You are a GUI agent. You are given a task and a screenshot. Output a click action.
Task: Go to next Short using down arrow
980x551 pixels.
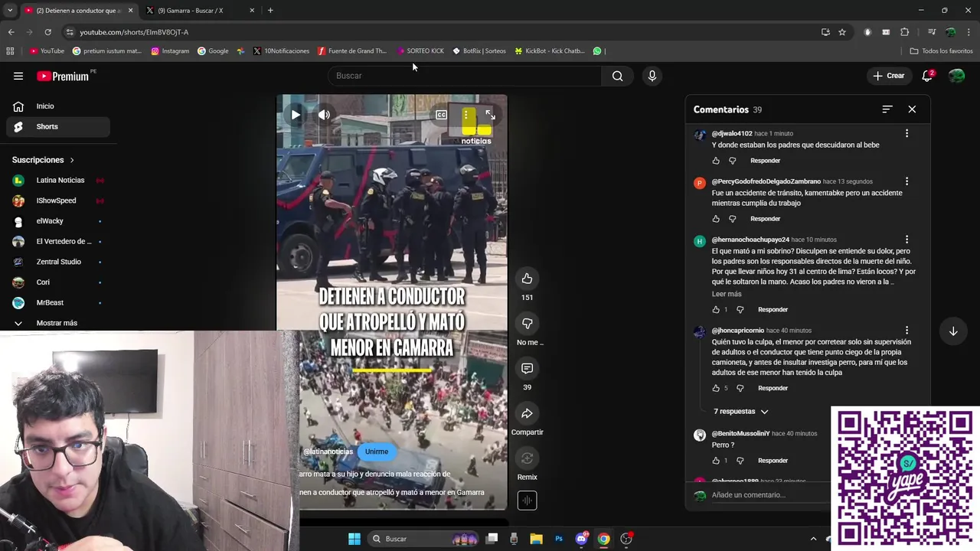(x=953, y=331)
